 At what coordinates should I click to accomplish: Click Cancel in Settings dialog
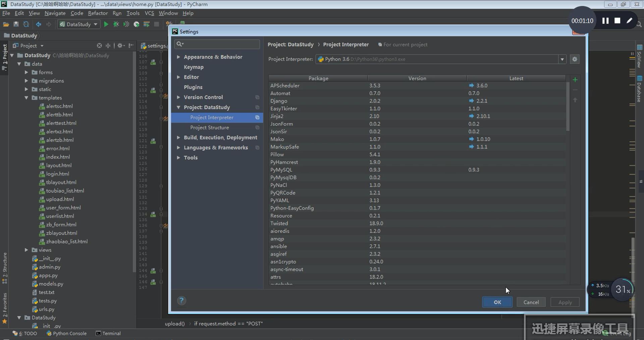click(x=531, y=302)
